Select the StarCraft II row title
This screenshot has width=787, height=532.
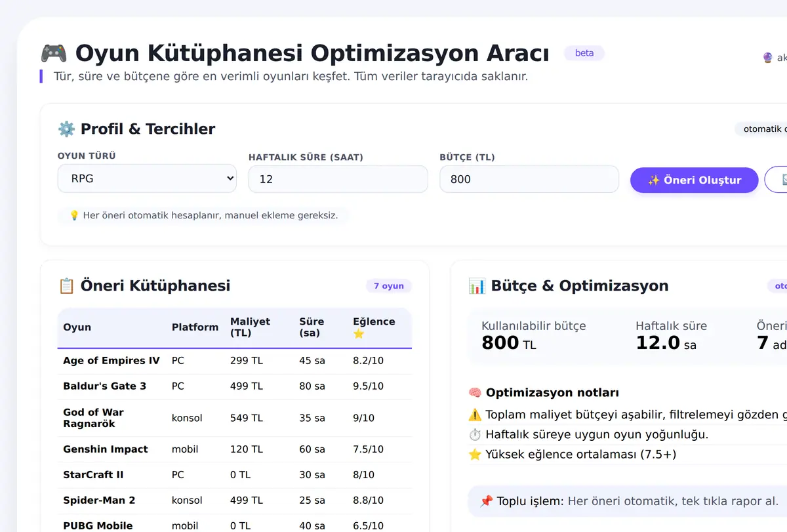coord(93,475)
